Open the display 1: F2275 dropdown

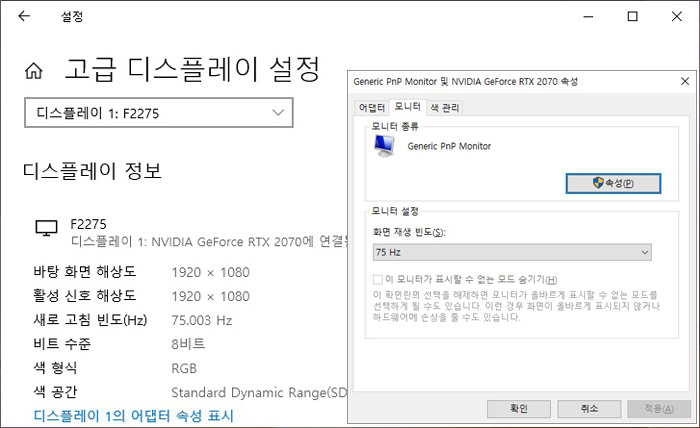click(x=159, y=113)
